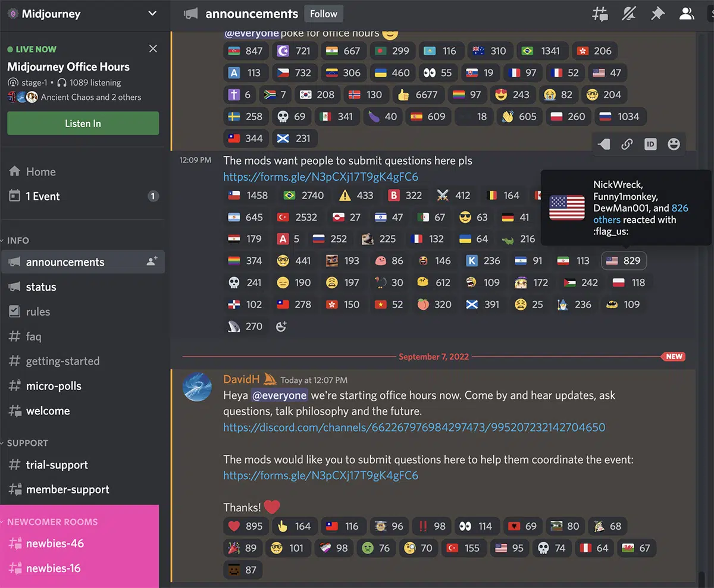The height and width of the screenshot is (588, 714).
Task: Open the Midjourney server dropdown menu
Action: click(83, 13)
